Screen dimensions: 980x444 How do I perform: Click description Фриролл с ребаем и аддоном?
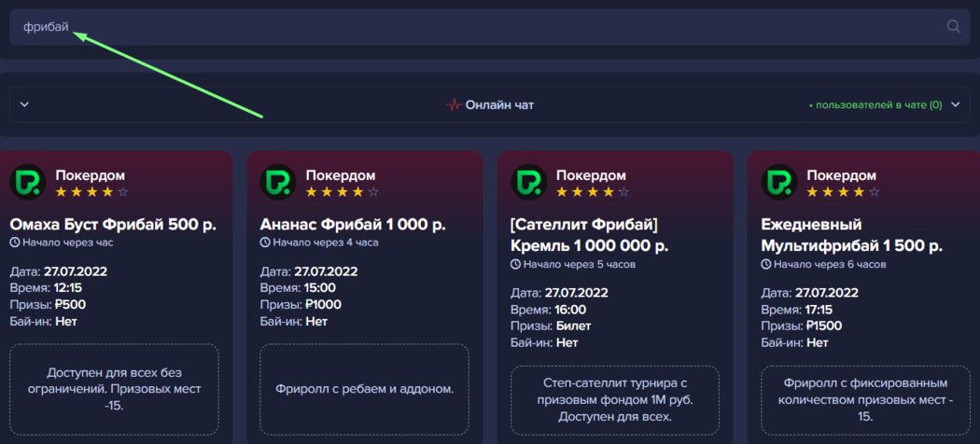coord(364,389)
